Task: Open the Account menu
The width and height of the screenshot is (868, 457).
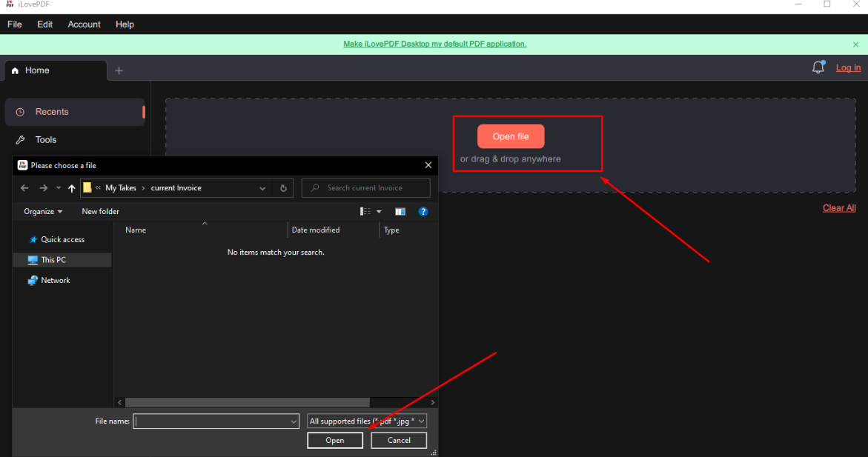Action: tap(85, 24)
